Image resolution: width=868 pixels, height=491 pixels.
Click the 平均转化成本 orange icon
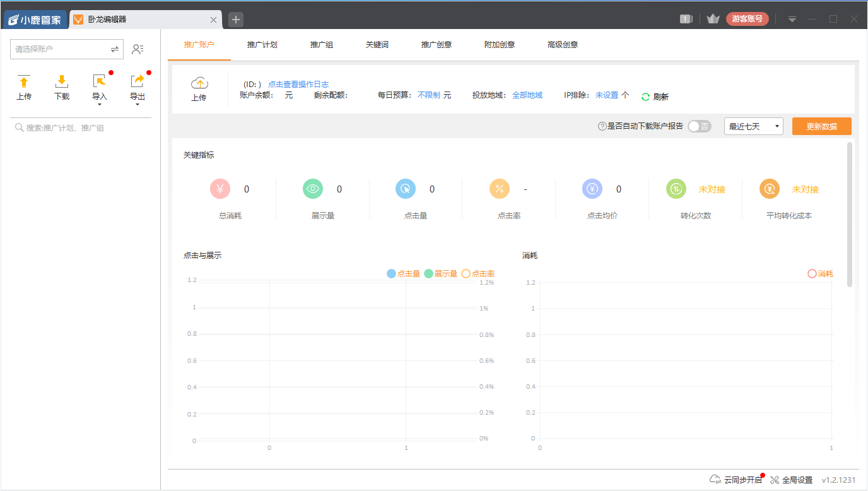tap(770, 189)
